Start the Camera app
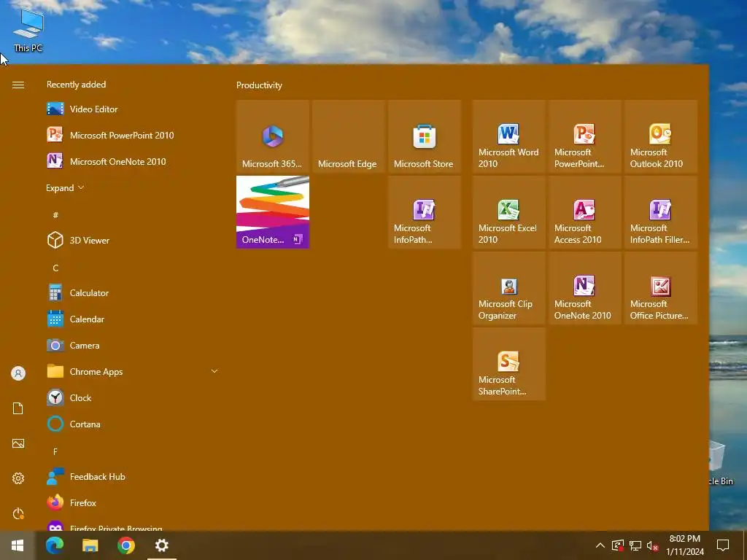The width and height of the screenshot is (747, 560). 131,345
